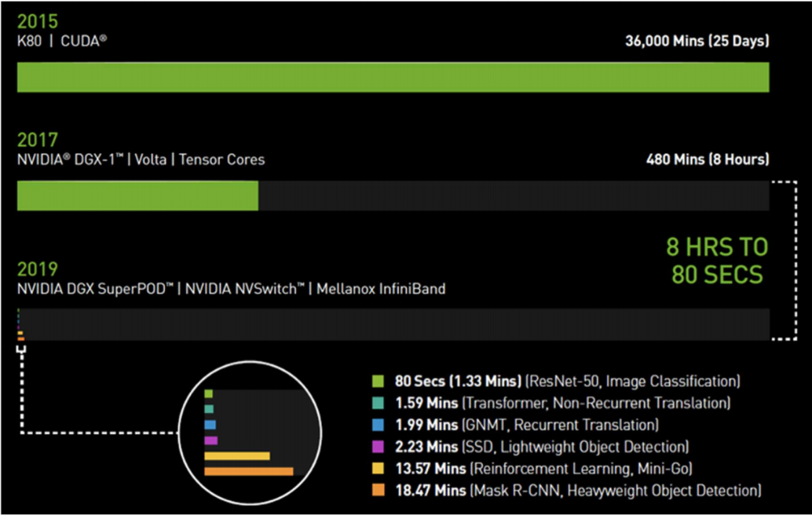Click the yellow bar inside the magnified circle
Image resolution: width=812 pixels, height=515 pixels.
(x=237, y=456)
